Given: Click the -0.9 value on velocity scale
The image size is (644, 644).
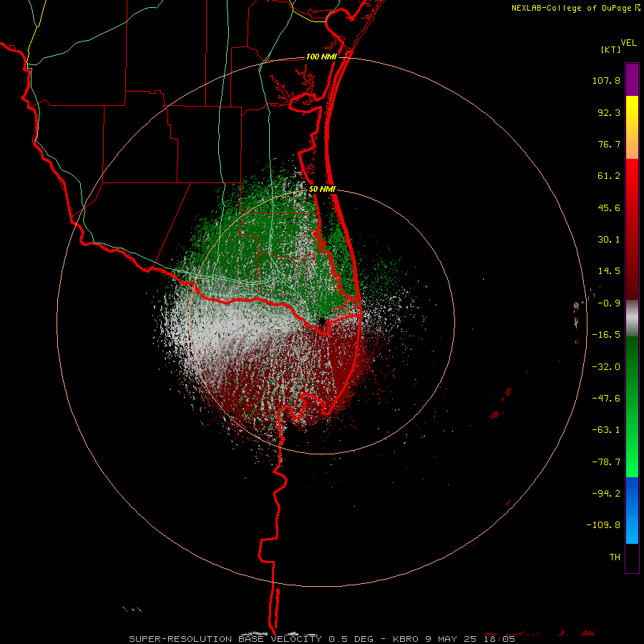Looking at the screenshot, I should (609, 303).
